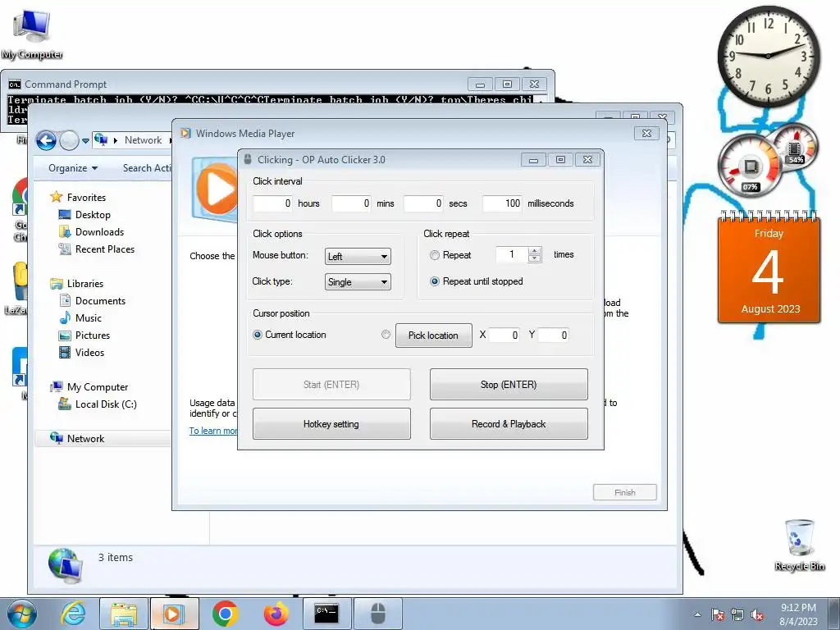The width and height of the screenshot is (840, 630).
Task: Launch Google Chrome from the taskbar
Action: coord(225,614)
